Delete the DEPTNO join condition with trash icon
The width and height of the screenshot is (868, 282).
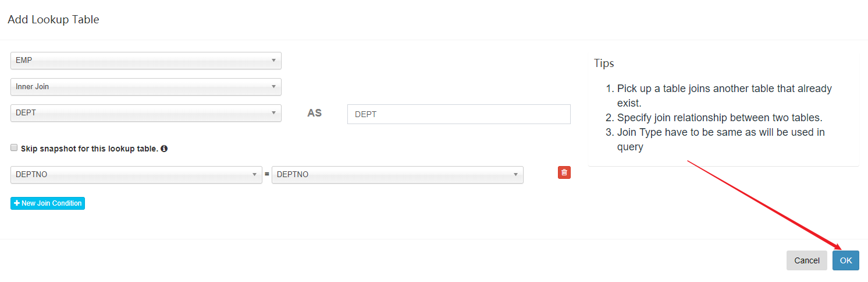(564, 172)
